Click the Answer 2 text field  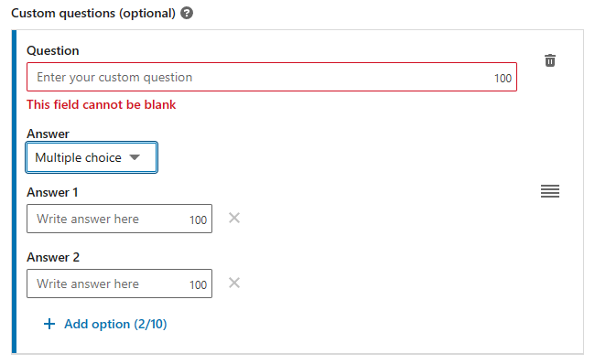click(x=119, y=284)
